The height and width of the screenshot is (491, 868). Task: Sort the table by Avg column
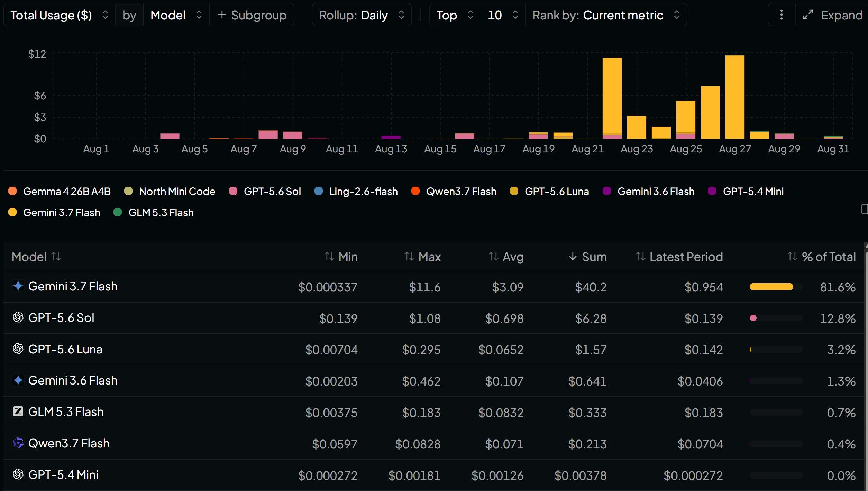[506, 257]
